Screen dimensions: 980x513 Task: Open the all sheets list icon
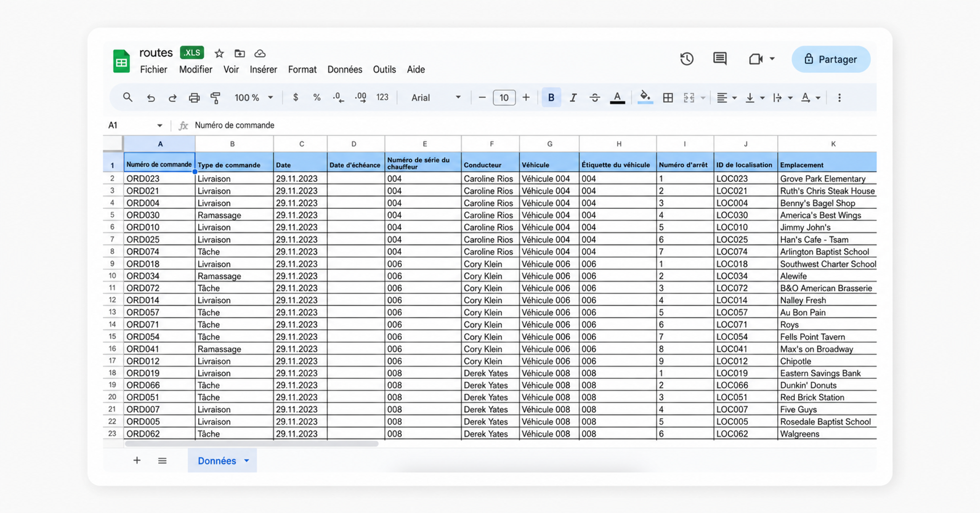(x=162, y=461)
